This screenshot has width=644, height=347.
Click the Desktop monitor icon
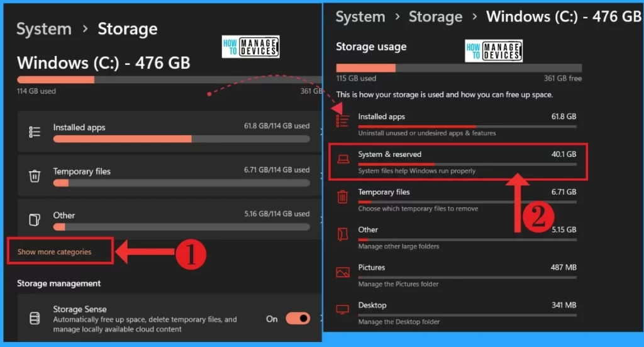(343, 310)
